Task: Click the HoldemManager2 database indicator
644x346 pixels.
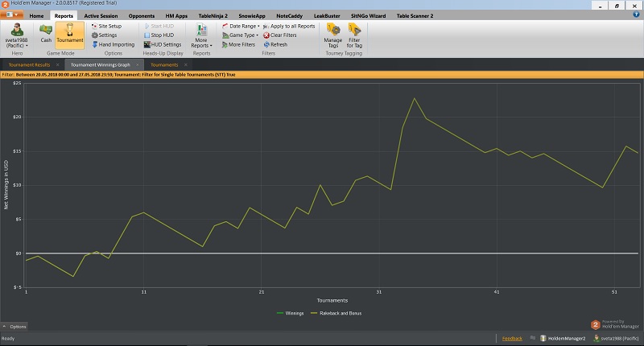Action: 563,338
